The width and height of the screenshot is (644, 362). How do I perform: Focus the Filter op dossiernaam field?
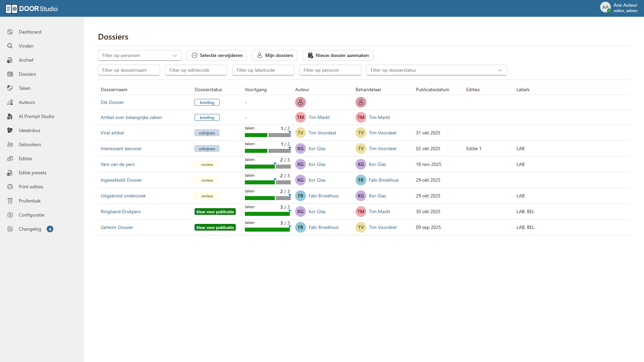click(x=129, y=70)
